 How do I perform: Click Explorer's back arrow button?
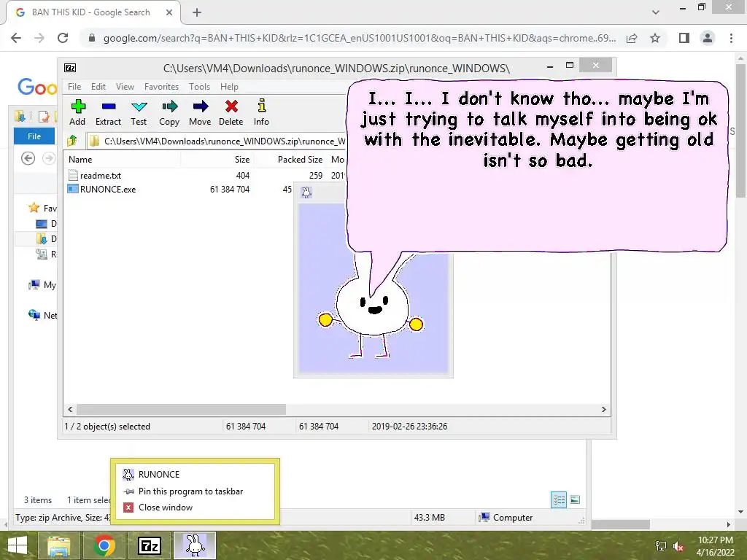click(28, 158)
